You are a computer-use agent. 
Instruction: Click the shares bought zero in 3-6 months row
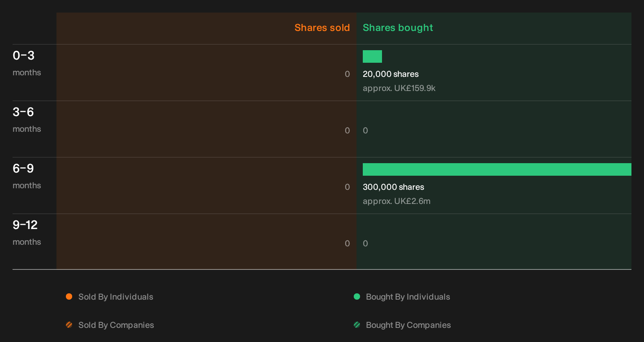click(366, 131)
